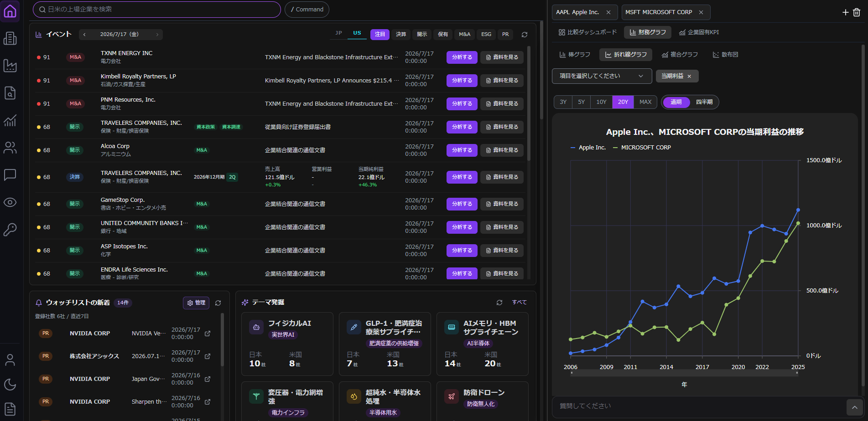Select 通期 annual period
The image size is (868, 421).
[676, 102]
